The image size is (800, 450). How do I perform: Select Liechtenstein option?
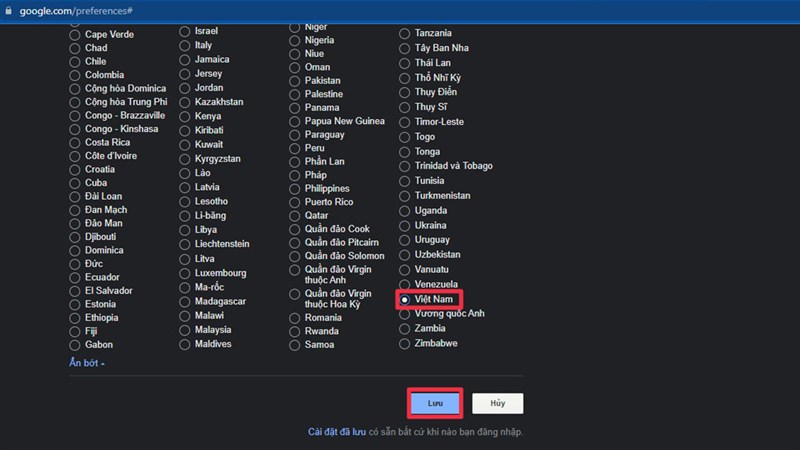click(185, 244)
